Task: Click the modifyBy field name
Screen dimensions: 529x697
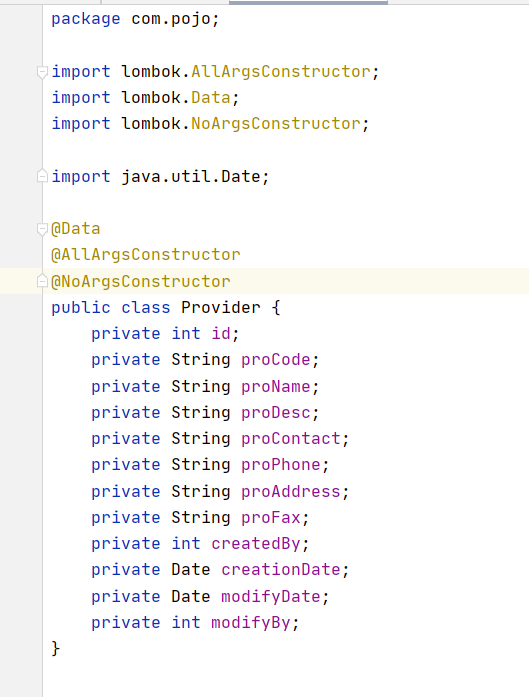Action: 251,622
